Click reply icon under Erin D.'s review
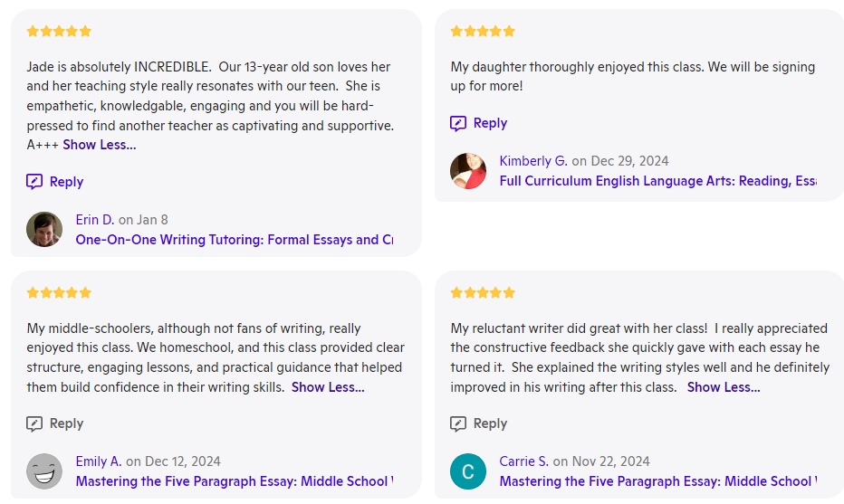Screen dimensions: 844x504 point(35,181)
